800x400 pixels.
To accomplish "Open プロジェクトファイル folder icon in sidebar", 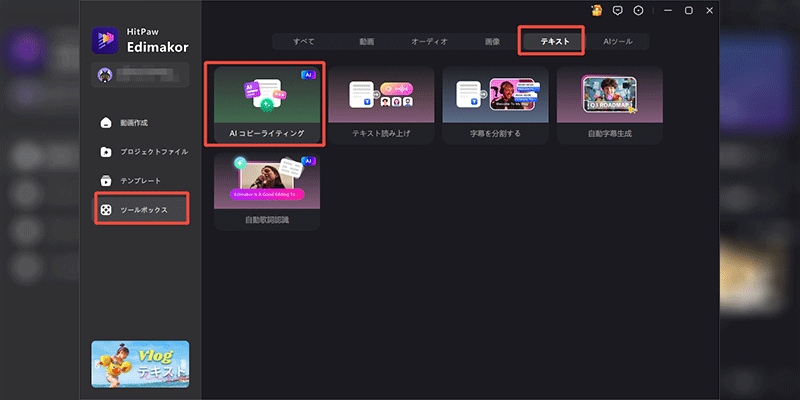I will click(106, 152).
